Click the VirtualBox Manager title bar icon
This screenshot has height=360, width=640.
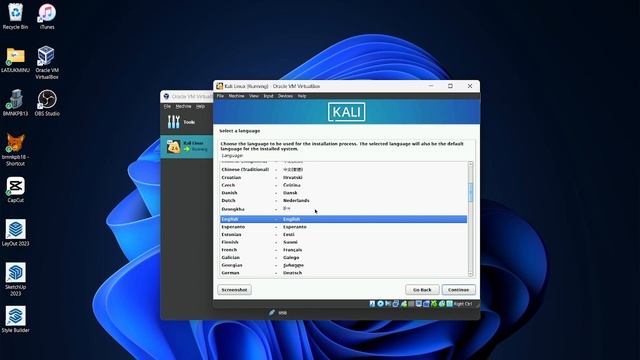166,96
